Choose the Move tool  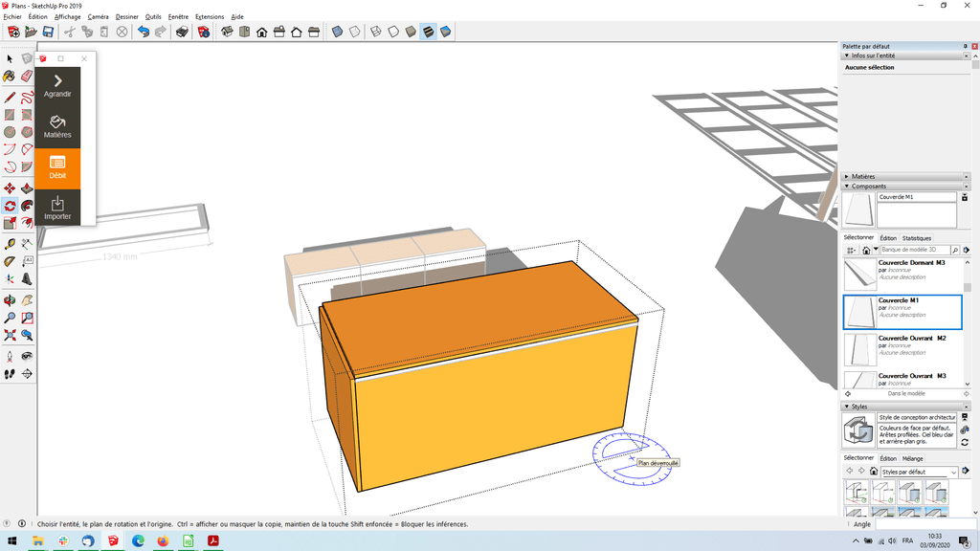[10, 188]
